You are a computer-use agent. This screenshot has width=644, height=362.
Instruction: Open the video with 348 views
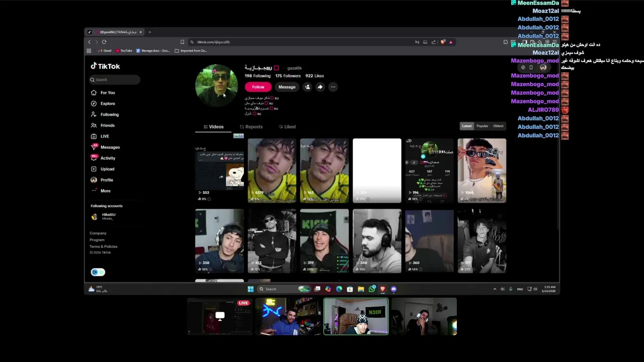click(377, 241)
